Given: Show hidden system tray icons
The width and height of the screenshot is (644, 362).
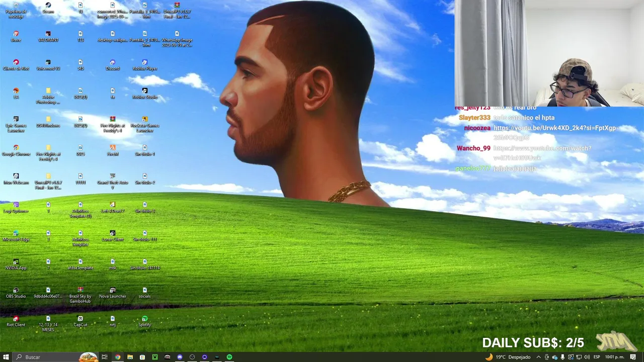Looking at the screenshot, I should tap(538, 357).
